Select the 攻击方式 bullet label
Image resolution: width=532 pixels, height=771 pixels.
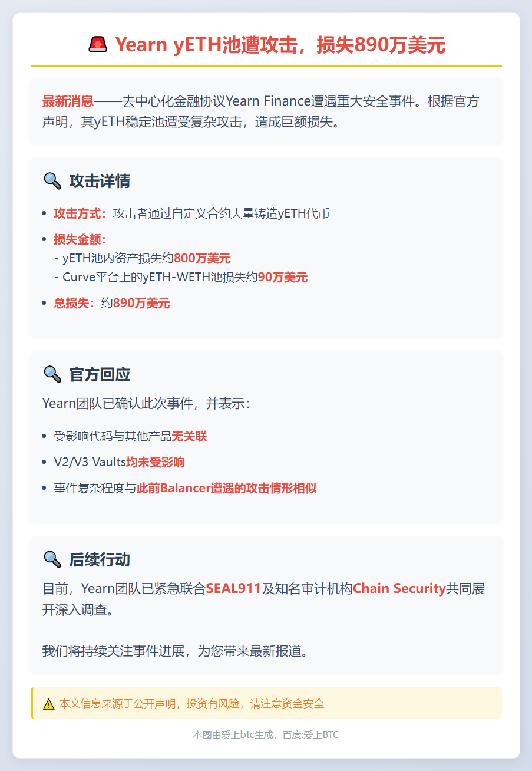[x=81, y=213]
